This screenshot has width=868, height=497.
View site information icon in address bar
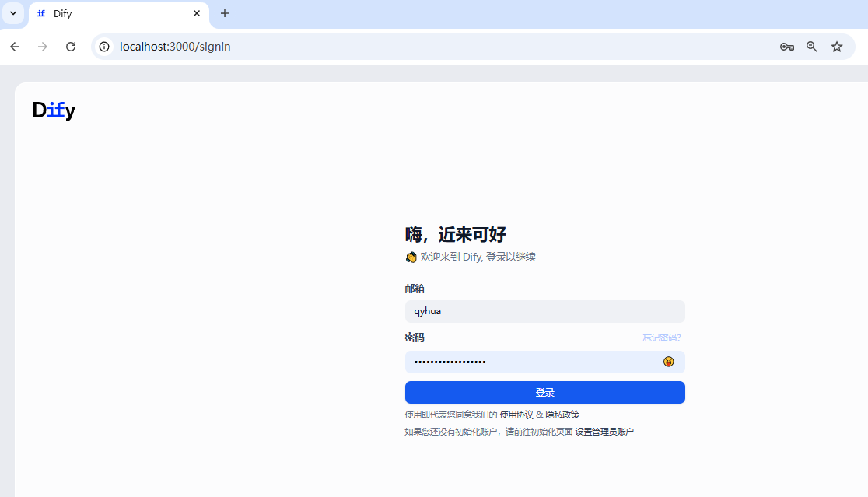pyautogui.click(x=104, y=47)
